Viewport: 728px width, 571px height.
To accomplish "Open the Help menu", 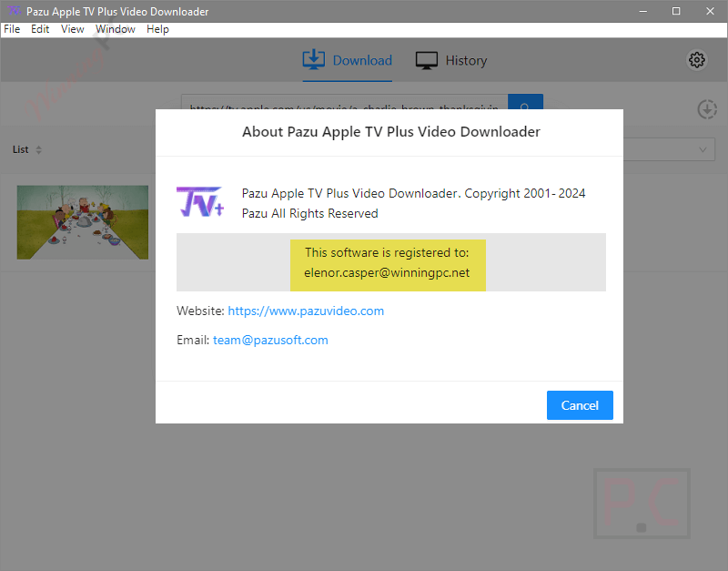I will point(157,29).
